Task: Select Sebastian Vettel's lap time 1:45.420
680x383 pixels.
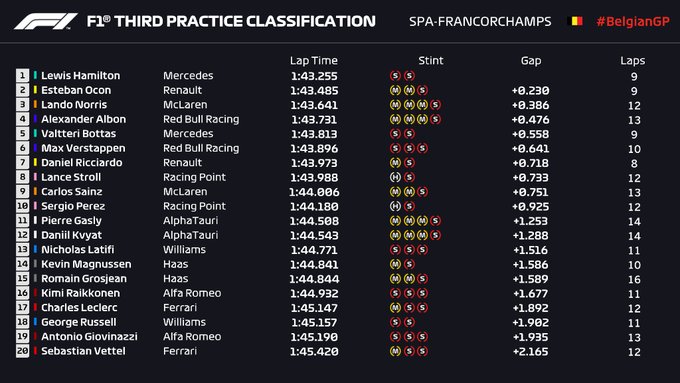Action: [x=314, y=351]
